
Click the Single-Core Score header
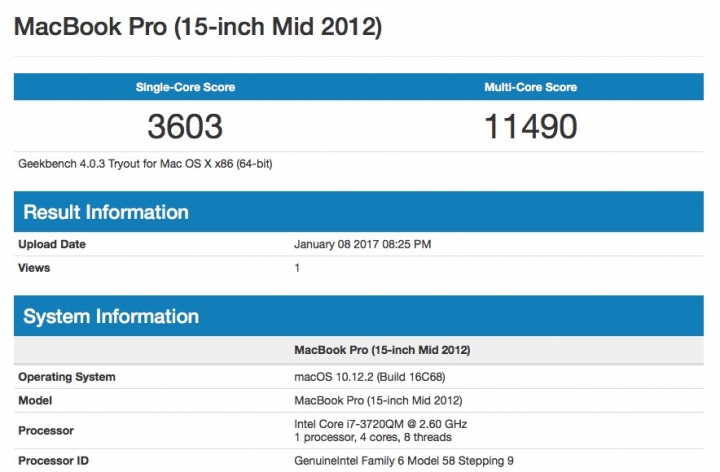(185, 87)
